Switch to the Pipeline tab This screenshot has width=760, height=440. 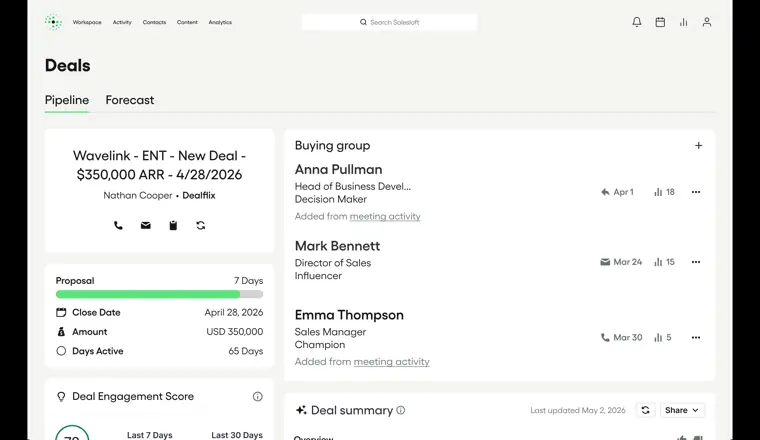67,100
